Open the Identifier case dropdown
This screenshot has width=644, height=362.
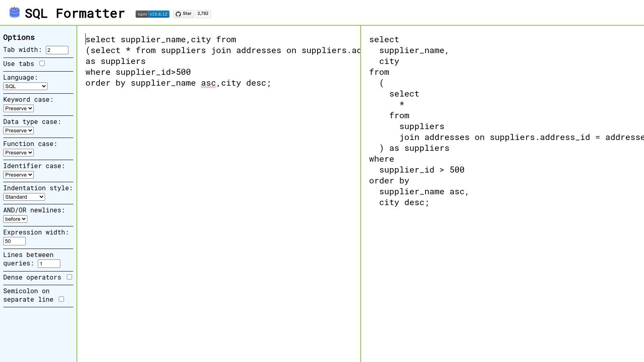point(18,175)
